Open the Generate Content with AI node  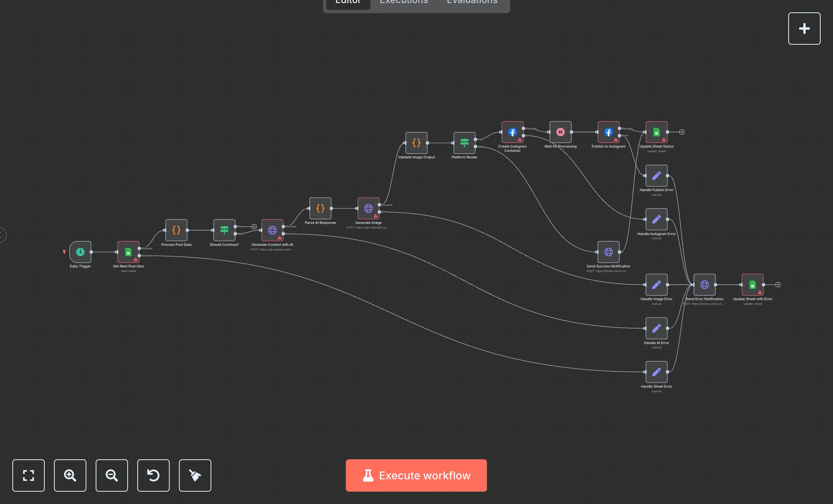[272, 230]
